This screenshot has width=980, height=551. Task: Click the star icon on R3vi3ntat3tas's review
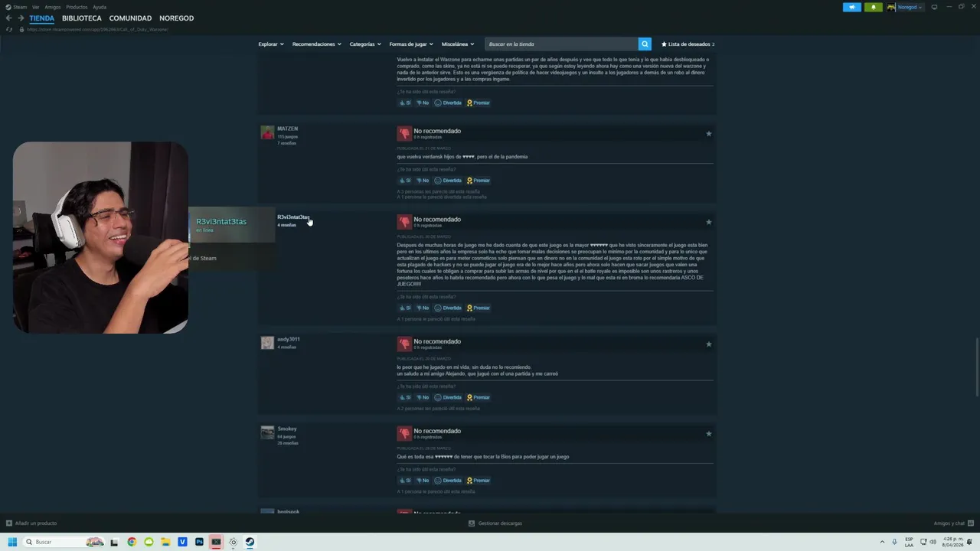(708, 222)
